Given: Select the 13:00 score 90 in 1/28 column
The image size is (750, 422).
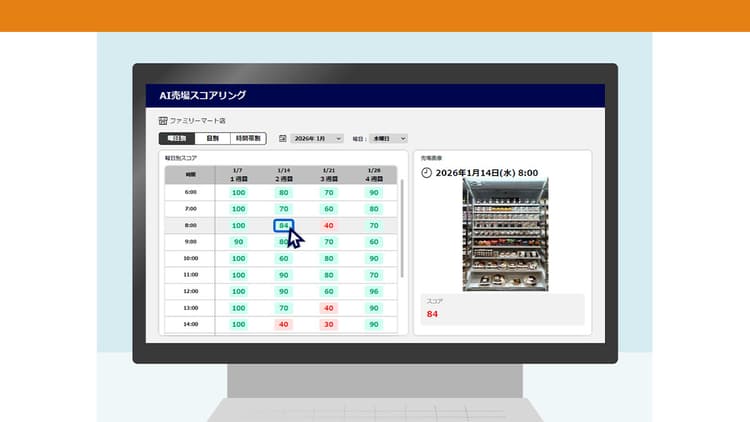Looking at the screenshot, I should pos(374,308).
